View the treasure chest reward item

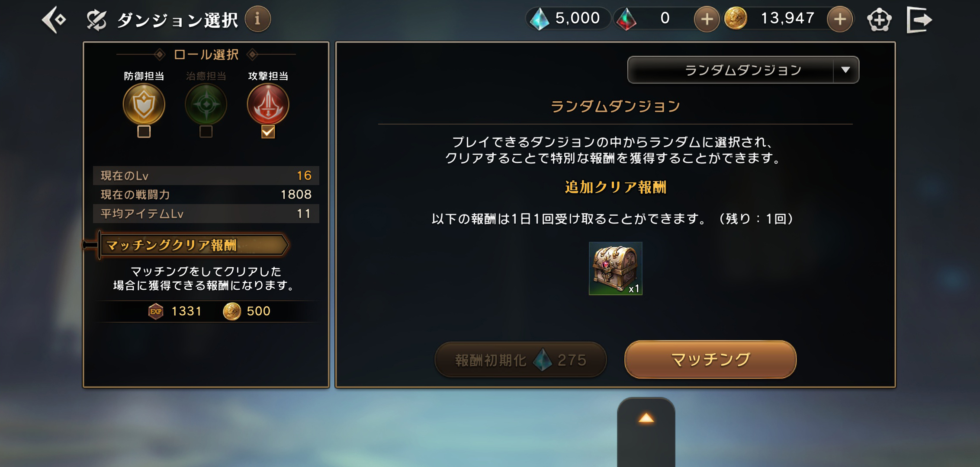[616, 269]
